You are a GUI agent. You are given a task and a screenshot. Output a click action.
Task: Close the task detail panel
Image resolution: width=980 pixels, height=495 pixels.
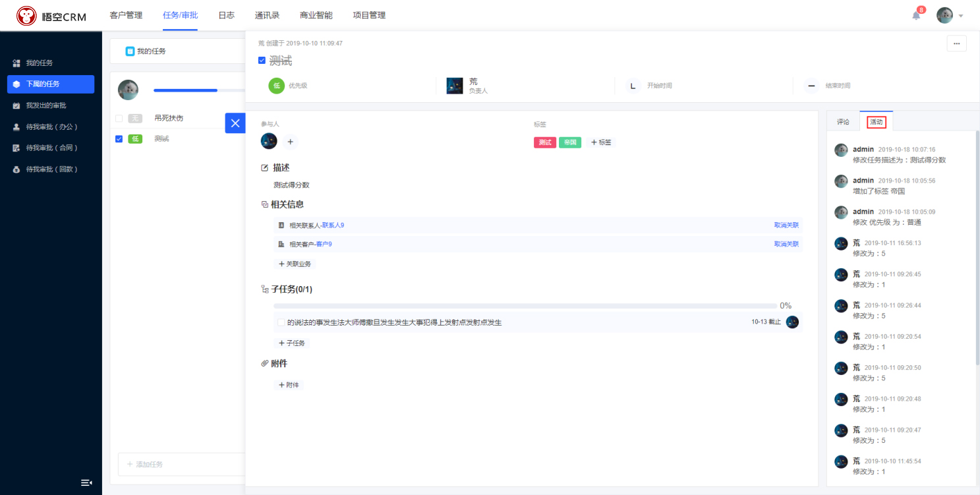(x=235, y=123)
